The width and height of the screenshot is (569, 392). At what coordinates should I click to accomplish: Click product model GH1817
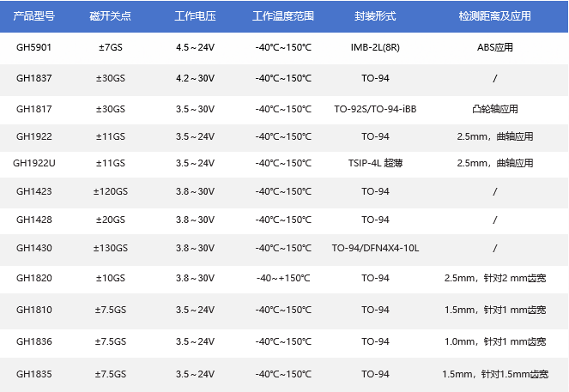[33, 109]
